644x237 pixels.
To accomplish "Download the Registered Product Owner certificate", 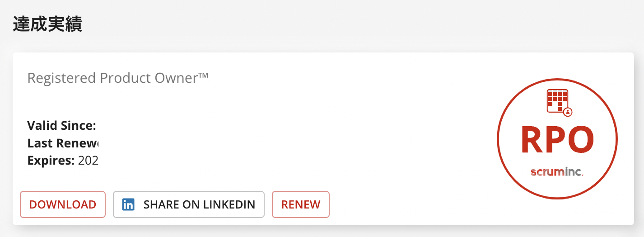I will 63,204.
